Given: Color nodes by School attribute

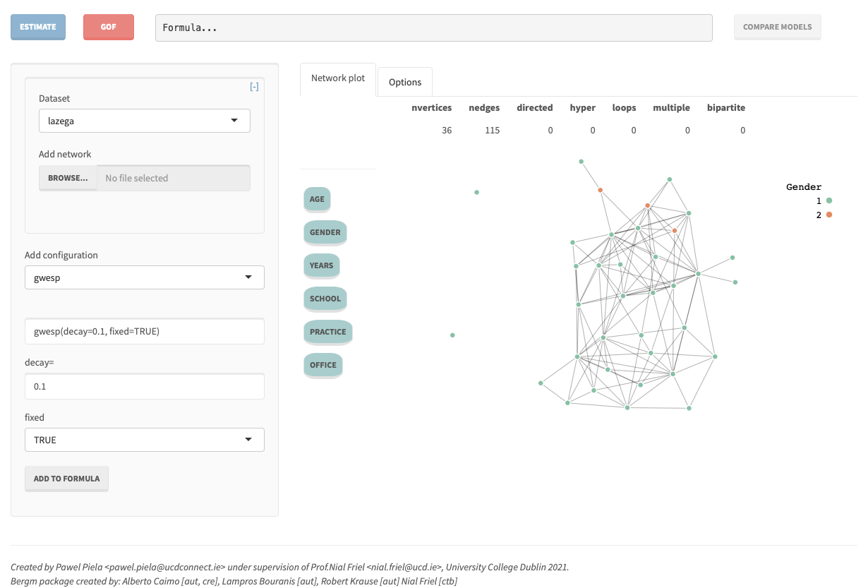Looking at the screenshot, I should coord(325,299).
